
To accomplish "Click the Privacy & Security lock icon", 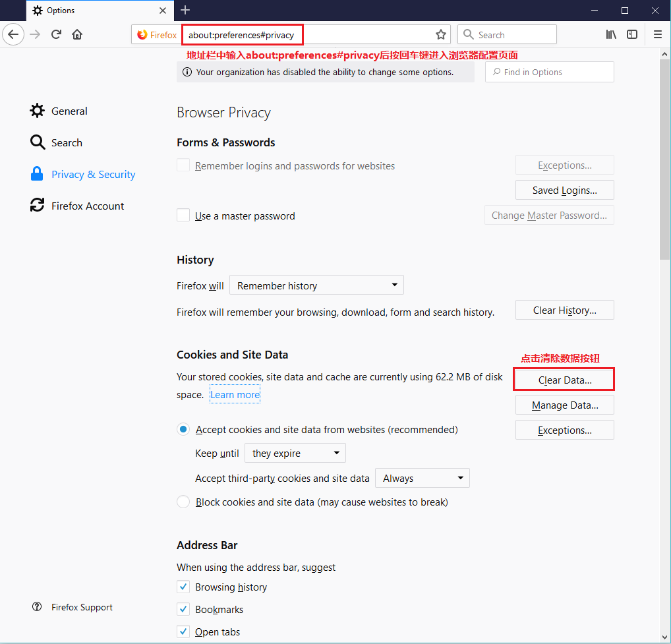I will pos(37,174).
